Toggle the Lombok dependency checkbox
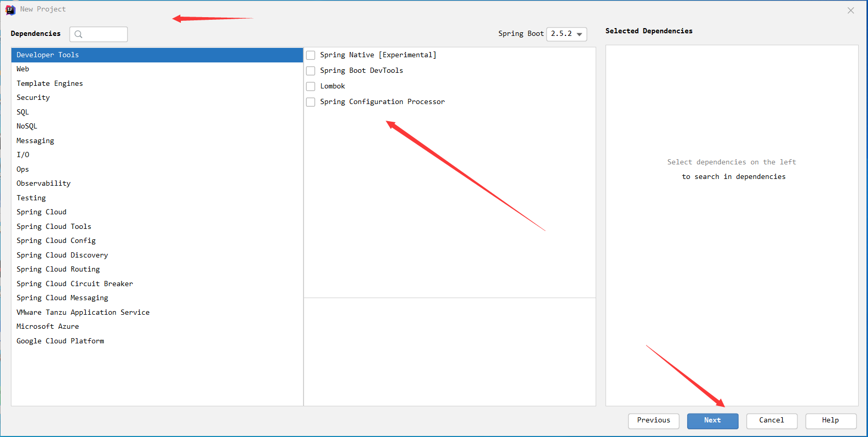 click(311, 86)
